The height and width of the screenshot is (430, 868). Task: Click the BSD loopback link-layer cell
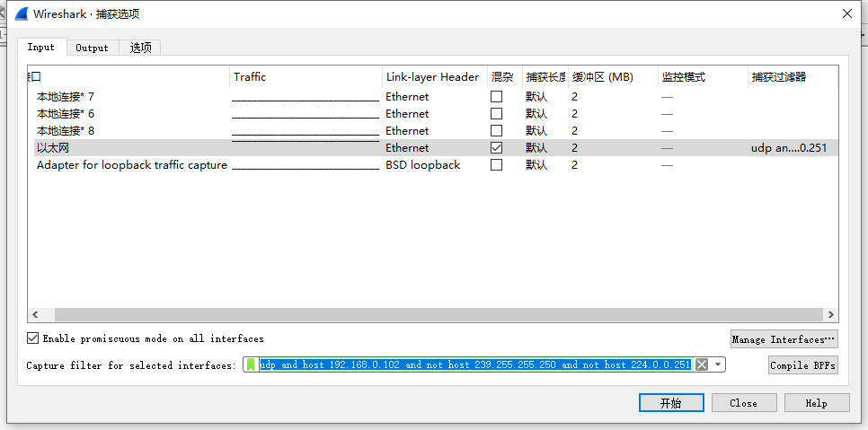pyautogui.click(x=423, y=165)
